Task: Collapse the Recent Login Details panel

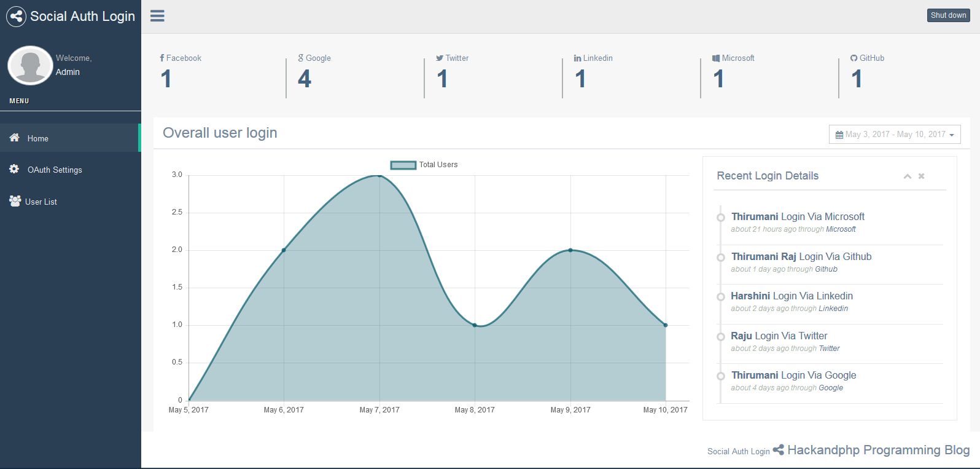Action: [907, 176]
